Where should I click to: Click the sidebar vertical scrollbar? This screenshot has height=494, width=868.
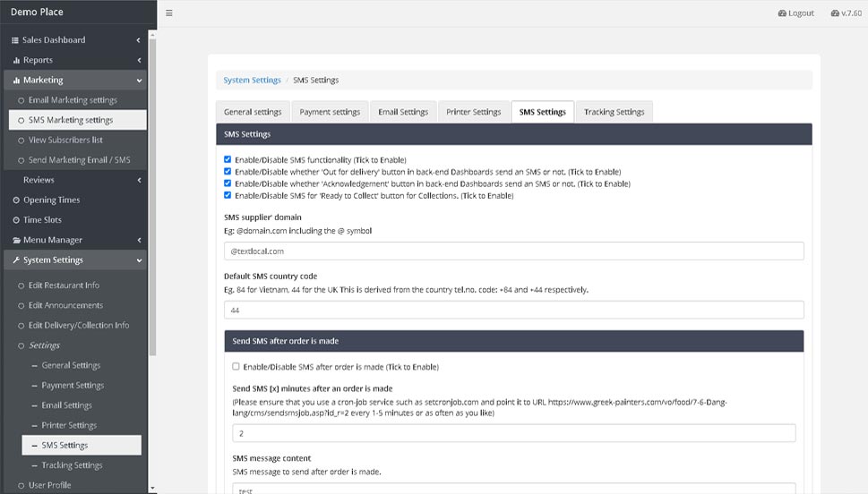coord(151,179)
